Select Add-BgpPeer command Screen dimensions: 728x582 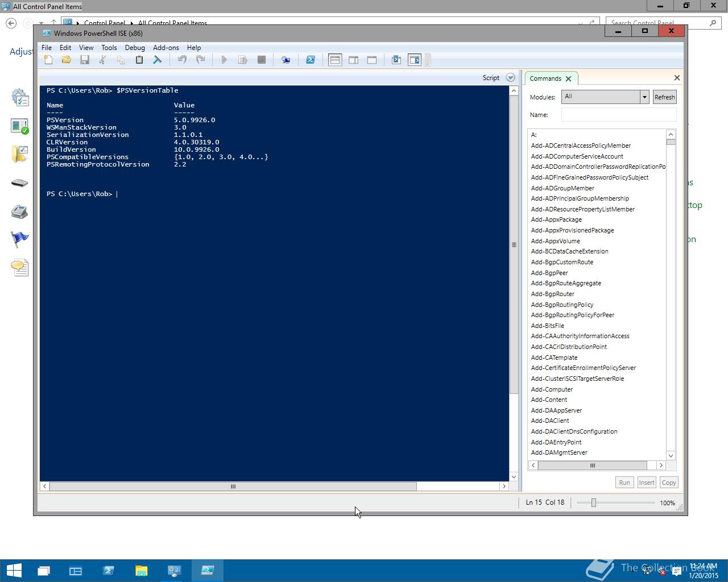(x=549, y=273)
